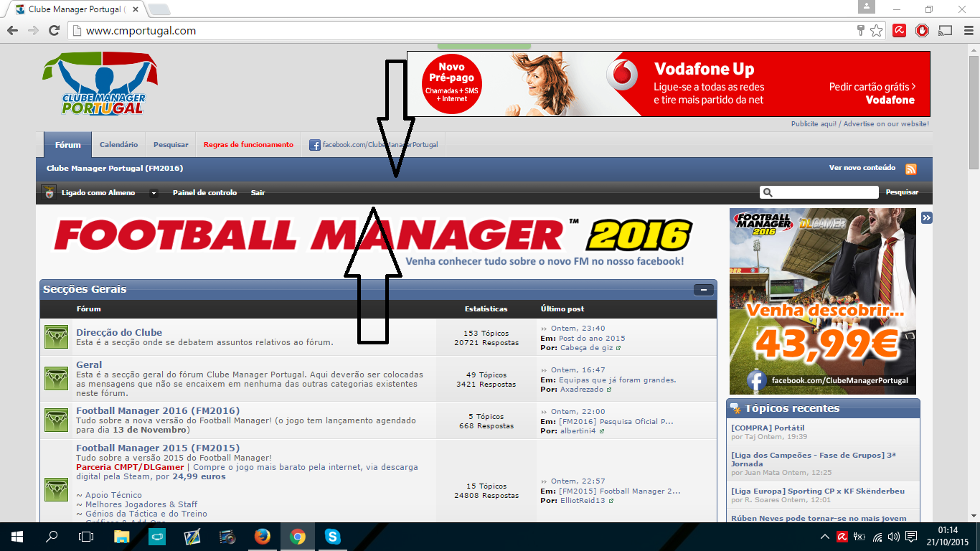Screen dimensions: 980x551
Task: Log out using the Sair link
Action: tap(258, 193)
